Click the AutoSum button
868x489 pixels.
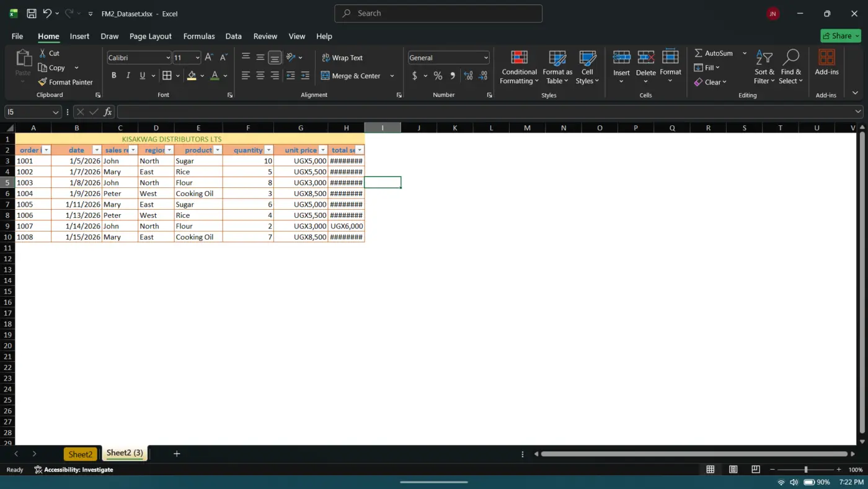click(x=715, y=53)
